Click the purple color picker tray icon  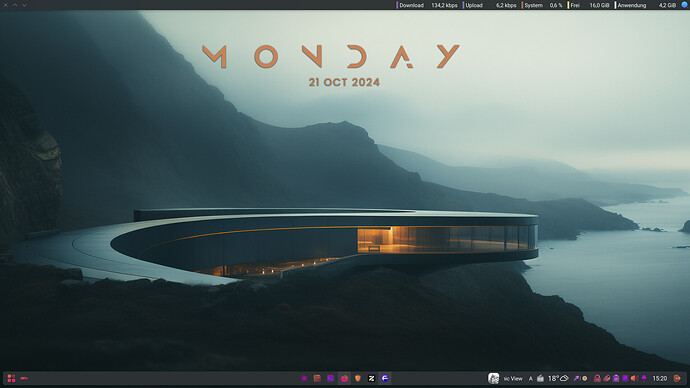[576, 378]
